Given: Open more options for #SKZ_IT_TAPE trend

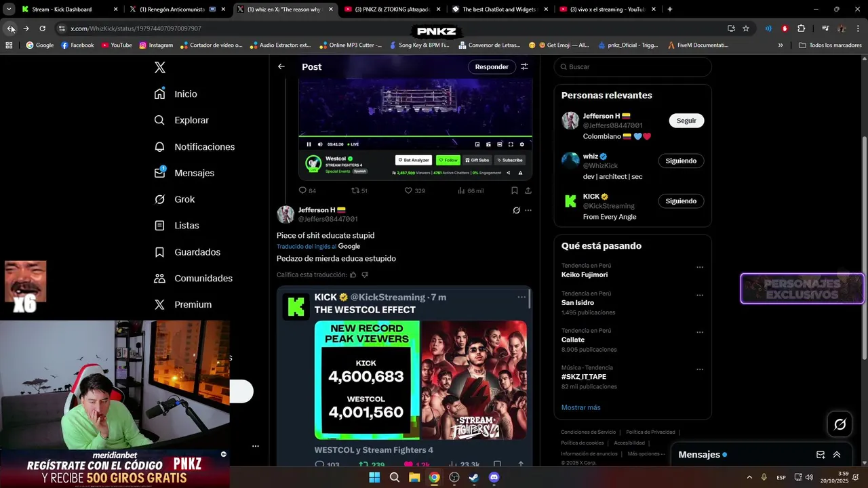Looking at the screenshot, I should [x=700, y=369].
